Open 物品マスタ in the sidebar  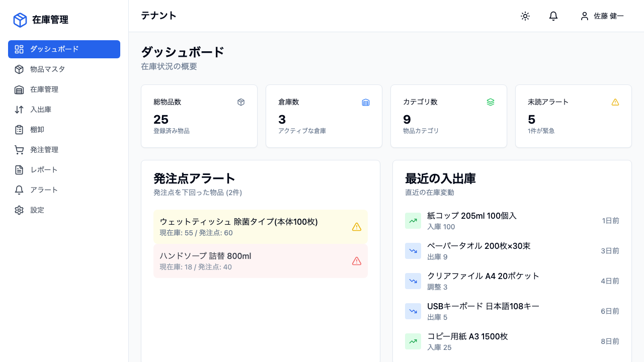click(64, 69)
